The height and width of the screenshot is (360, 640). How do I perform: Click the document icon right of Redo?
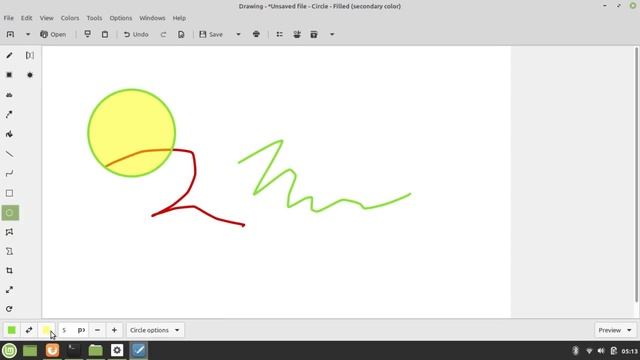tap(181, 34)
